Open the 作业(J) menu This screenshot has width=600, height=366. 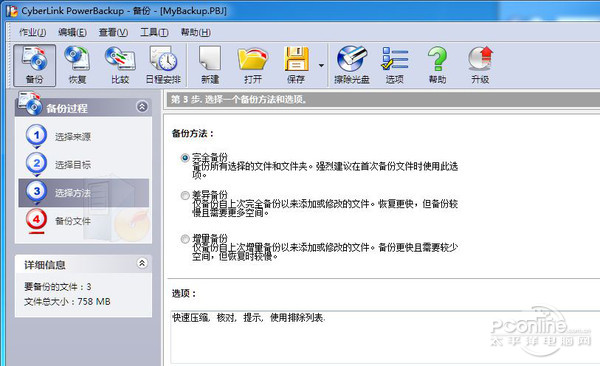coord(33,33)
